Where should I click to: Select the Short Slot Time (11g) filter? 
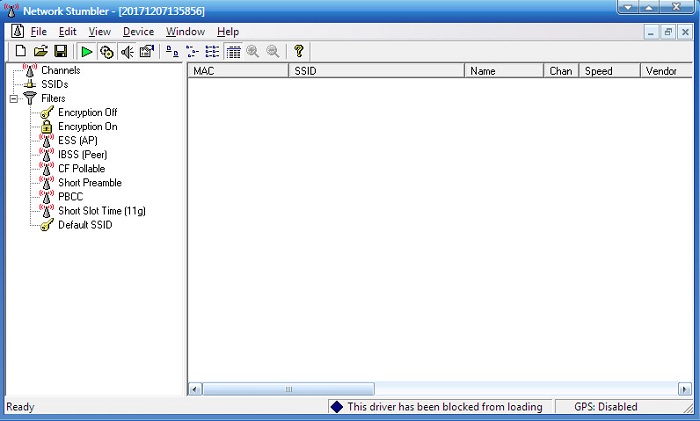(102, 211)
